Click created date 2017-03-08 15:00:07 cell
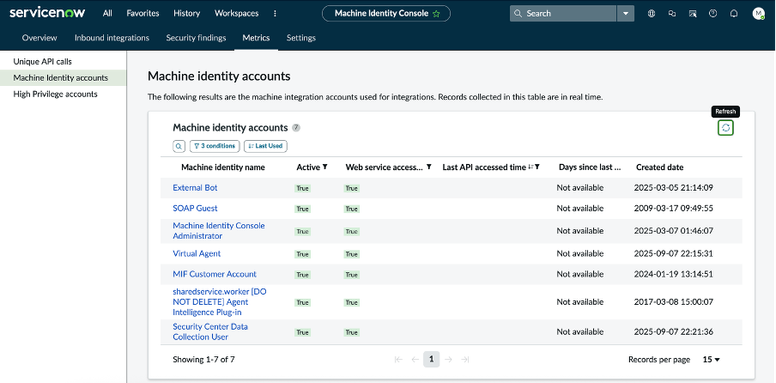 [x=674, y=302]
